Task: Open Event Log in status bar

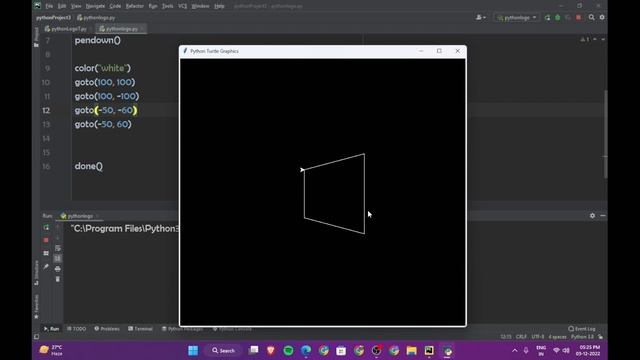Action: click(x=582, y=329)
